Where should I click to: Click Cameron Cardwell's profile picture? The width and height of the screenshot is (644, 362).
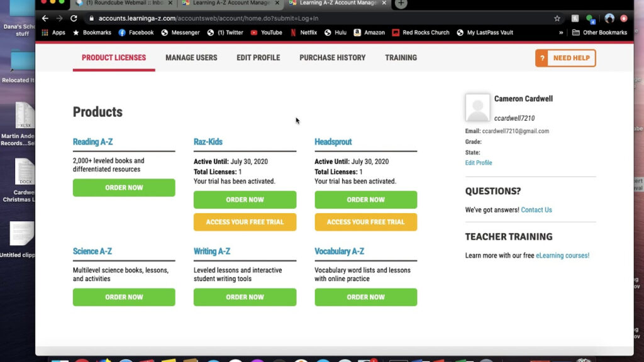click(477, 107)
